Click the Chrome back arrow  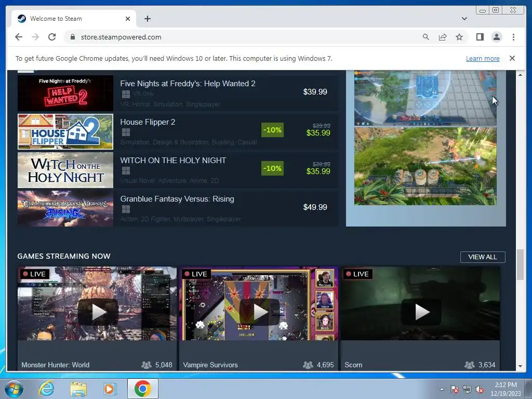19,37
